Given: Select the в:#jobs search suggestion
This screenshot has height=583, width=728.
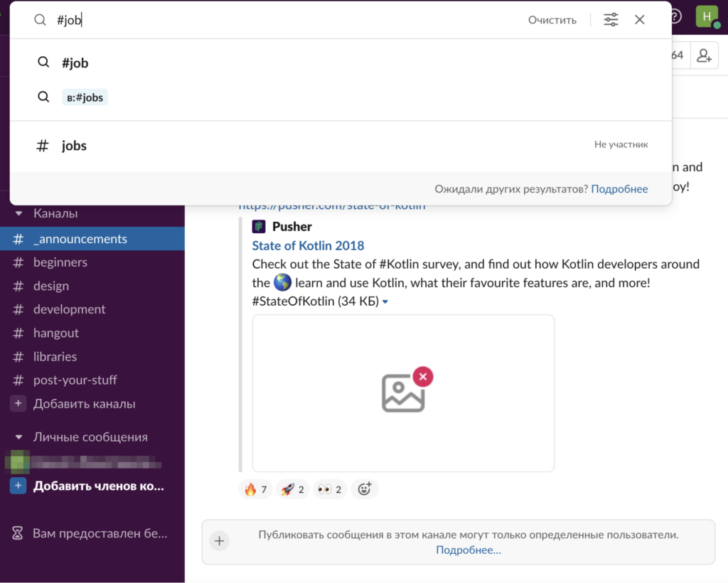Looking at the screenshot, I should coord(85,97).
